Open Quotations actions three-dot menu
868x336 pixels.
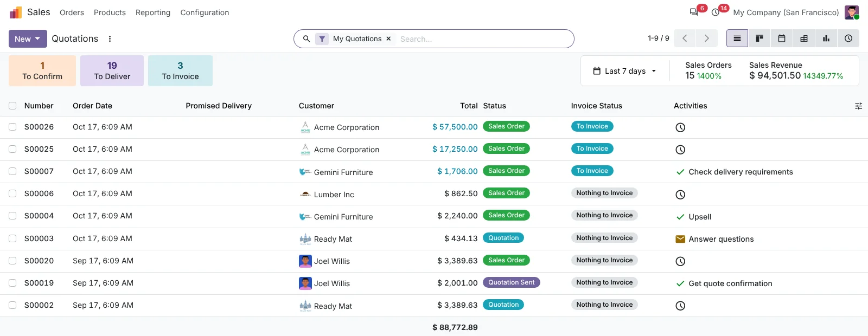coord(110,39)
